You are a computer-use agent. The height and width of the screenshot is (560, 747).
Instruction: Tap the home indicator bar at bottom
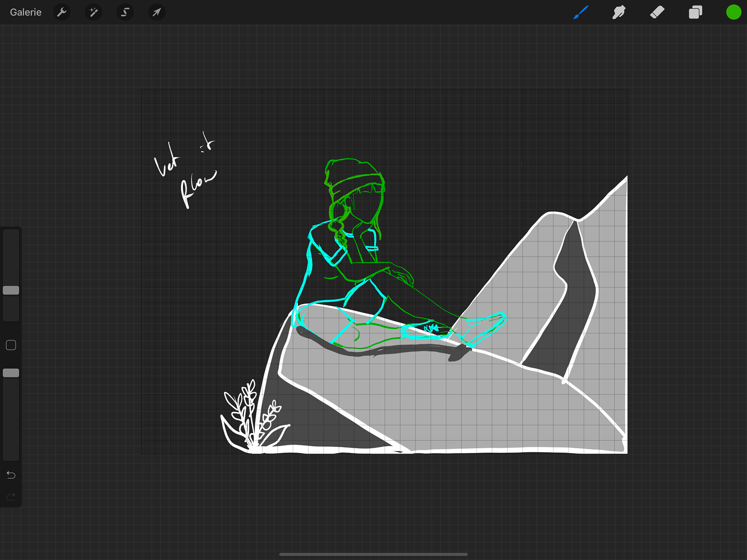tap(373, 554)
